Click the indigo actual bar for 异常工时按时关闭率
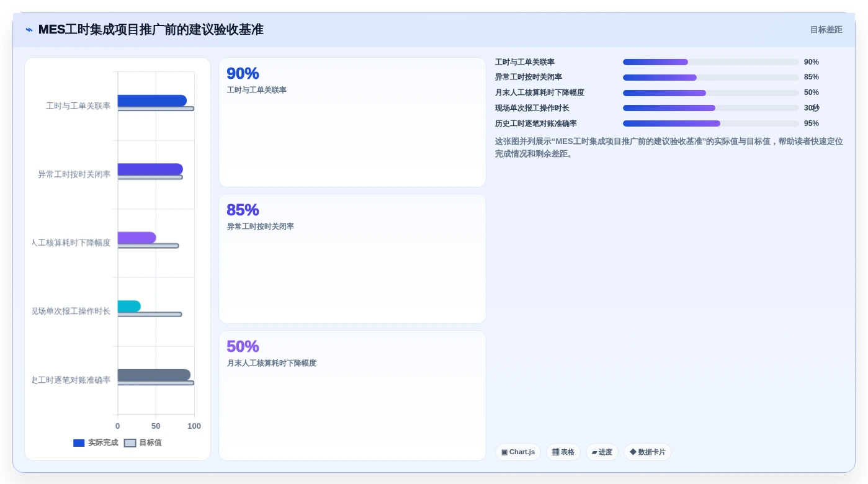Screen dimensions: 868x484 [150, 169]
